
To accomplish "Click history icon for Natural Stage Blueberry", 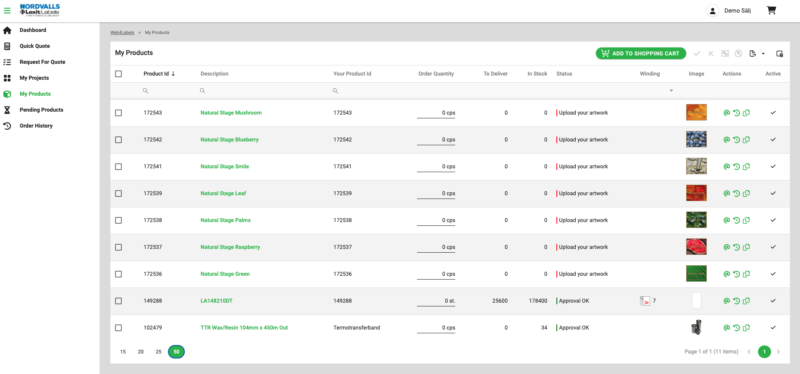I will [x=736, y=140].
